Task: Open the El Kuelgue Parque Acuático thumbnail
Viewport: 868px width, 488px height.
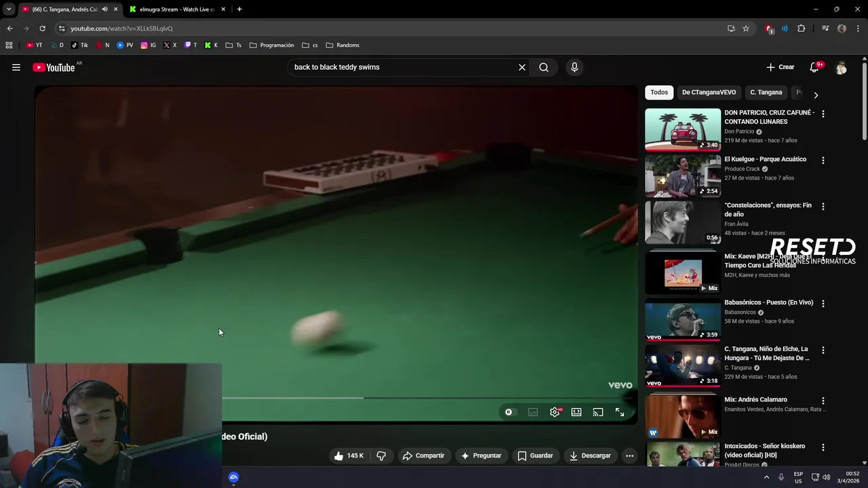Action: pos(683,176)
